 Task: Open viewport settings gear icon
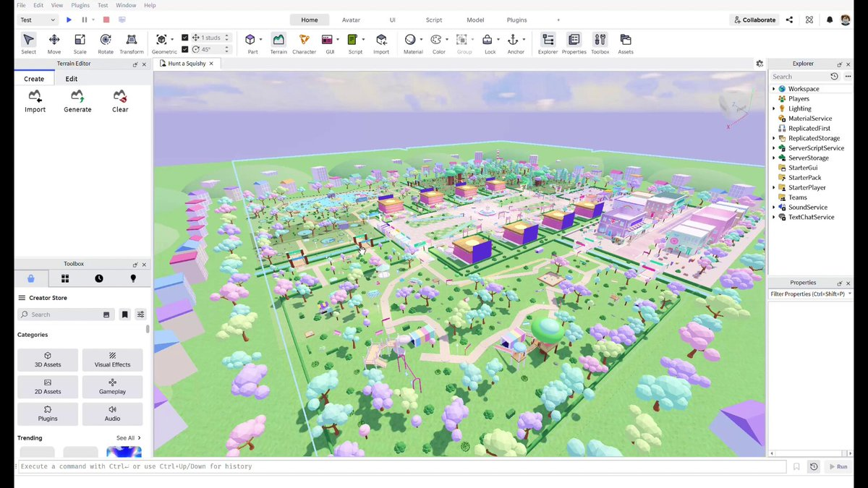pyautogui.click(x=759, y=64)
